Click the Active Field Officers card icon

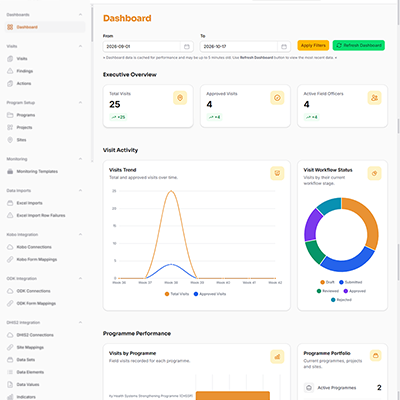pos(374,98)
